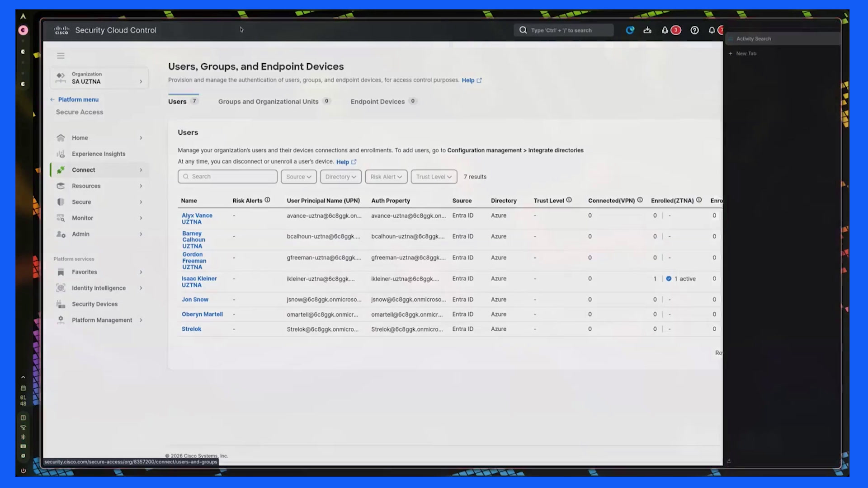The image size is (868, 488).
Task: Show info for Connected(VPN) column
Action: pos(640,200)
